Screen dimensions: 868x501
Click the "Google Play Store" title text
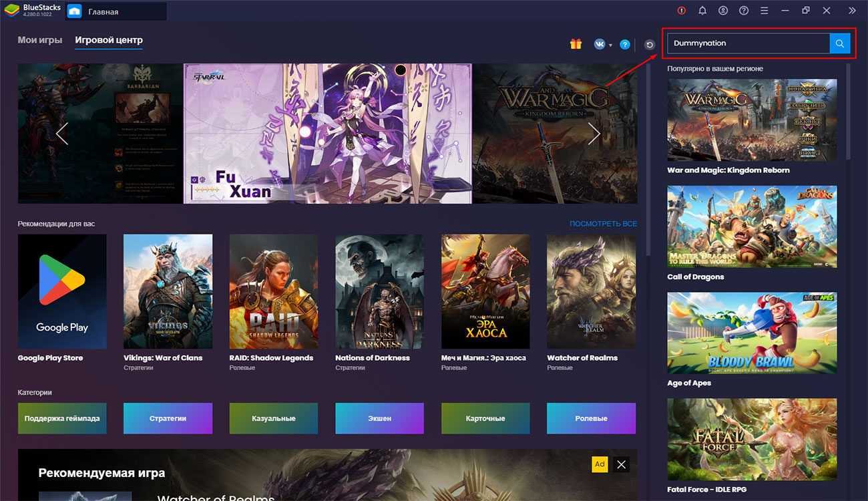point(50,358)
